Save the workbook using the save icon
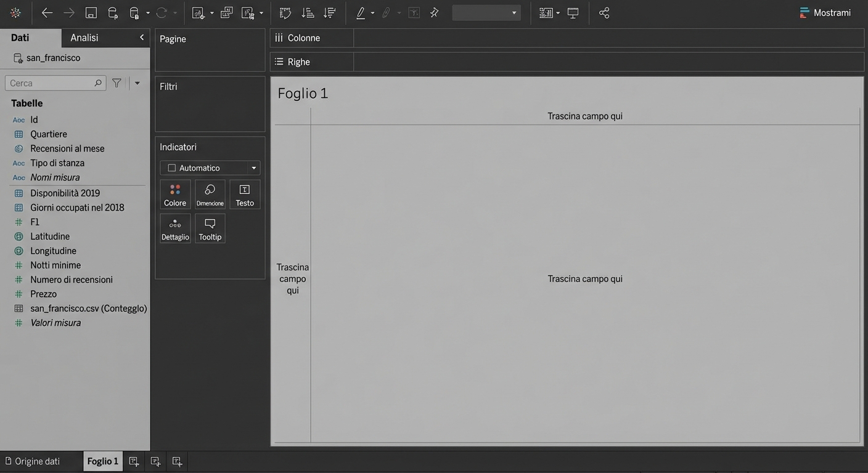Viewport: 868px width, 473px height. point(91,13)
